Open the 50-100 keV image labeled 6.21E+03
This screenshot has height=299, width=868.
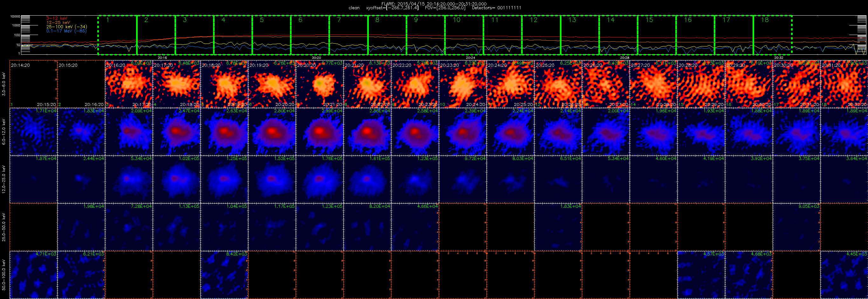tap(81, 275)
